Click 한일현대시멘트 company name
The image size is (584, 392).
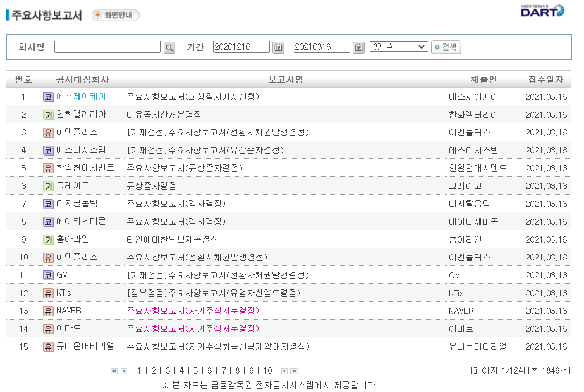click(85, 168)
